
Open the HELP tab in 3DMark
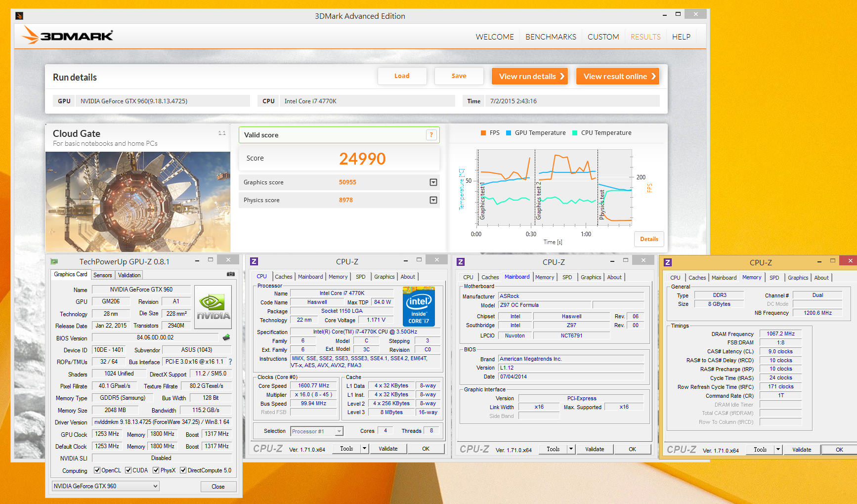pos(681,37)
